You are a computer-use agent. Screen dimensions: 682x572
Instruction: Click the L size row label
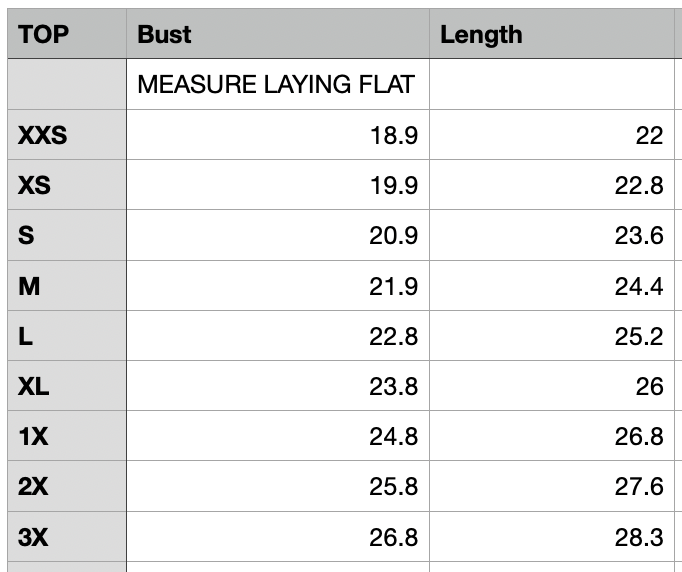pyautogui.click(x=67, y=336)
